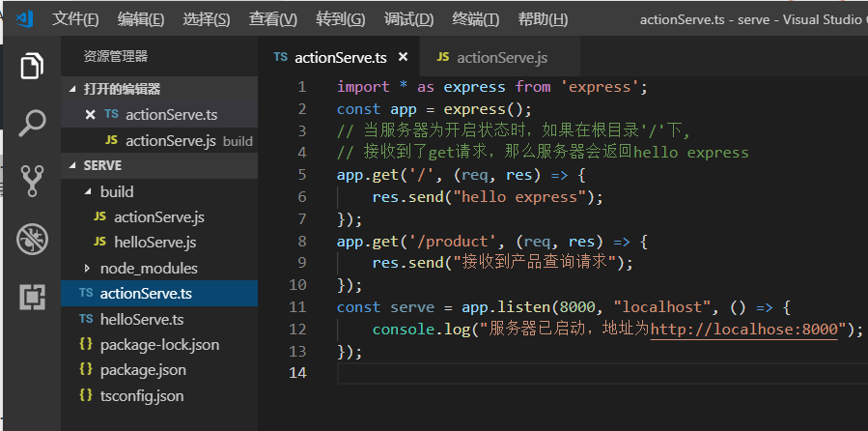868x431 pixels.
Task: Click TS icon of actionServe.ts tab
Action: pyautogui.click(x=281, y=57)
